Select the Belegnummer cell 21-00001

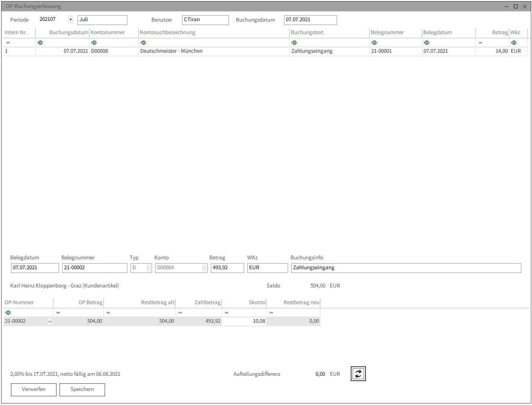pyautogui.click(x=395, y=51)
